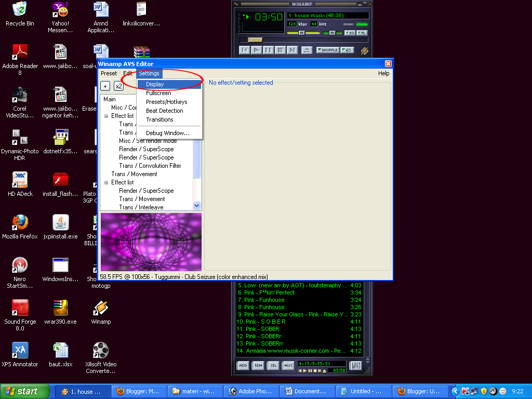Open the Help menu in AVS Editor
This screenshot has height=399, width=532.
pos(384,73)
